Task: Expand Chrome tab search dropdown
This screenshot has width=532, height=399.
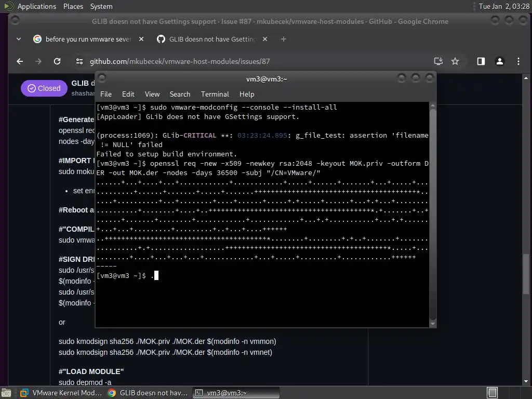Action: click(x=19, y=39)
